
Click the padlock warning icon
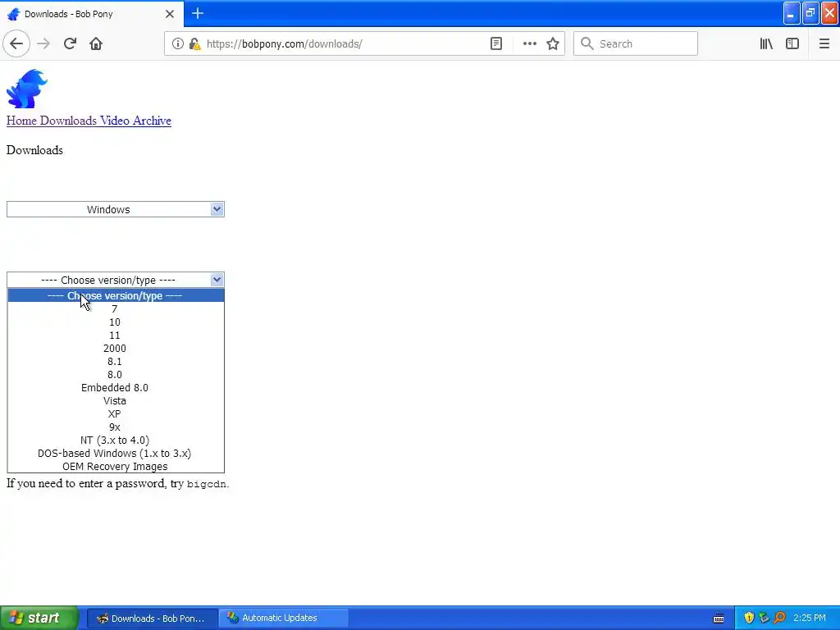(194, 43)
